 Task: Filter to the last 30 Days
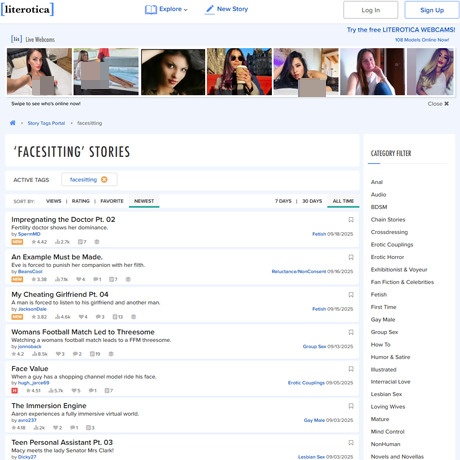coord(312,201)
